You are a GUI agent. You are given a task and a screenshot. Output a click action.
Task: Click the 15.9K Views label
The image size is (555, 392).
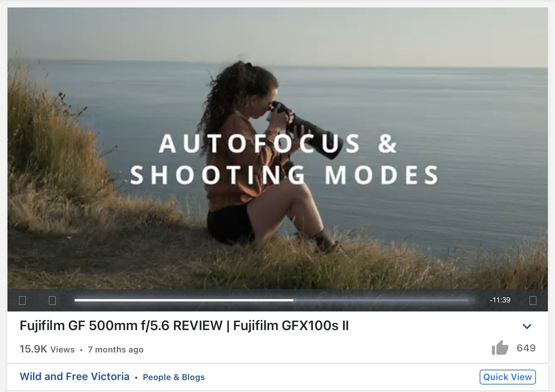(x=47, y=349)
